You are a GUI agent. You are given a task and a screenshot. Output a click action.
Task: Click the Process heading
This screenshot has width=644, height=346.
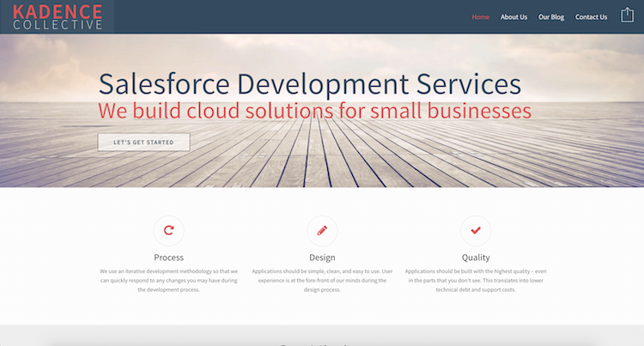coord(169,258)
